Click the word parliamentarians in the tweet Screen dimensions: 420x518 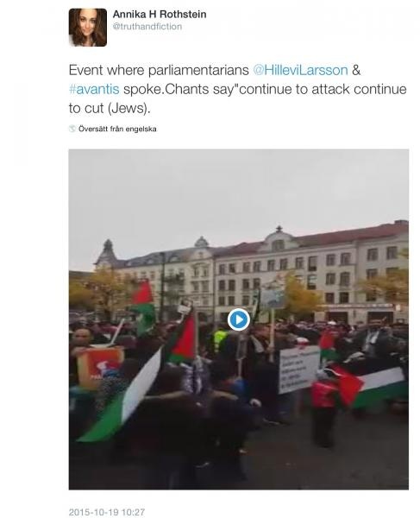[198, 70]
